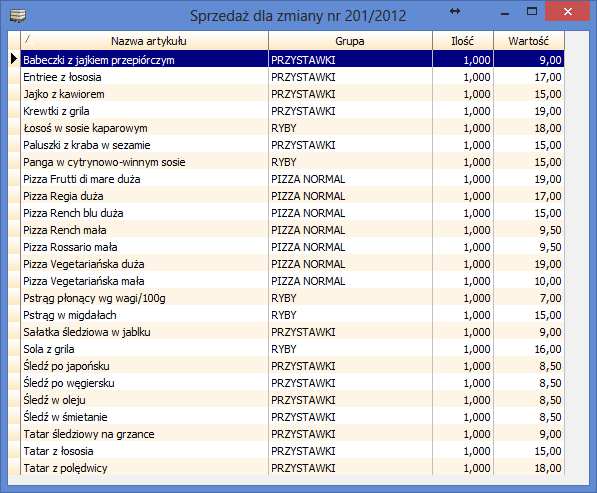The width and height of the screenshot is (597, 493).
Task: Sort by Grupa column header
Action: click(x=350, y=41)
